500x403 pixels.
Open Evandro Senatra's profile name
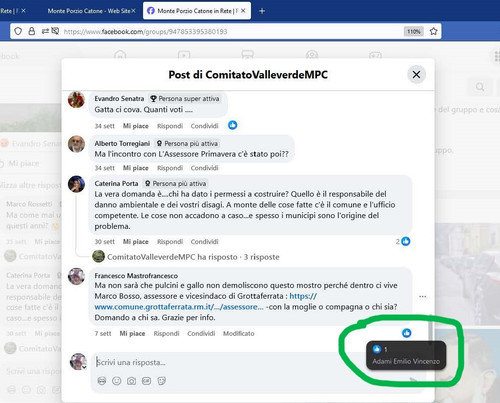(119, 99)
